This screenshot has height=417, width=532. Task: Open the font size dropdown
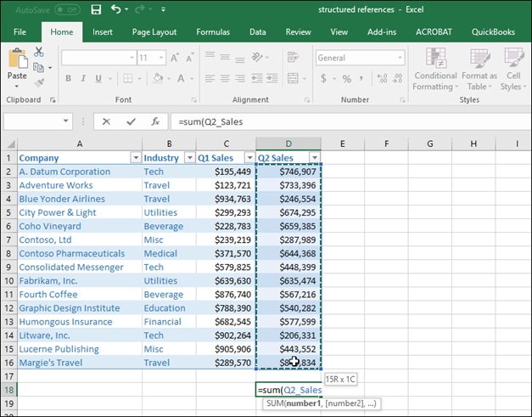click(161, 58)
